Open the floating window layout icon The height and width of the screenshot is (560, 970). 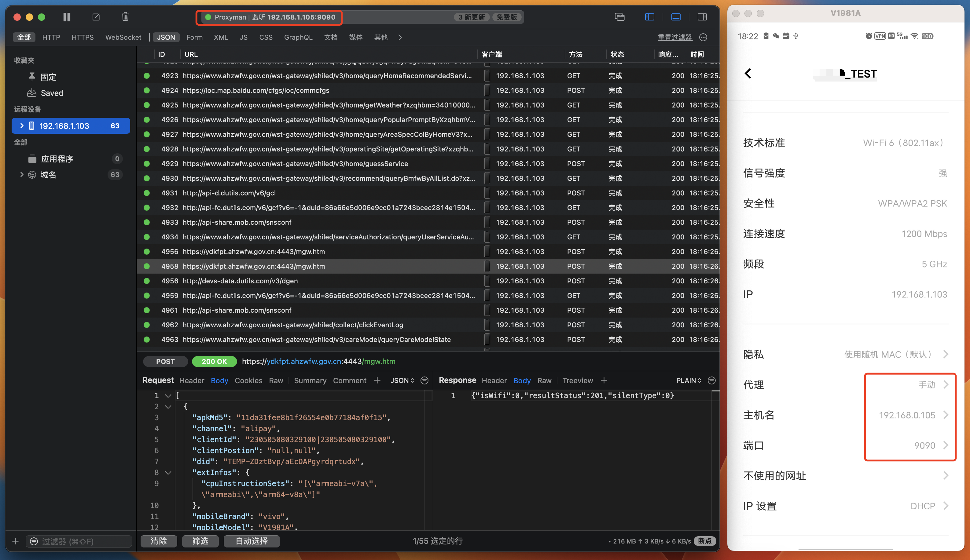click(x=620, y=17)
